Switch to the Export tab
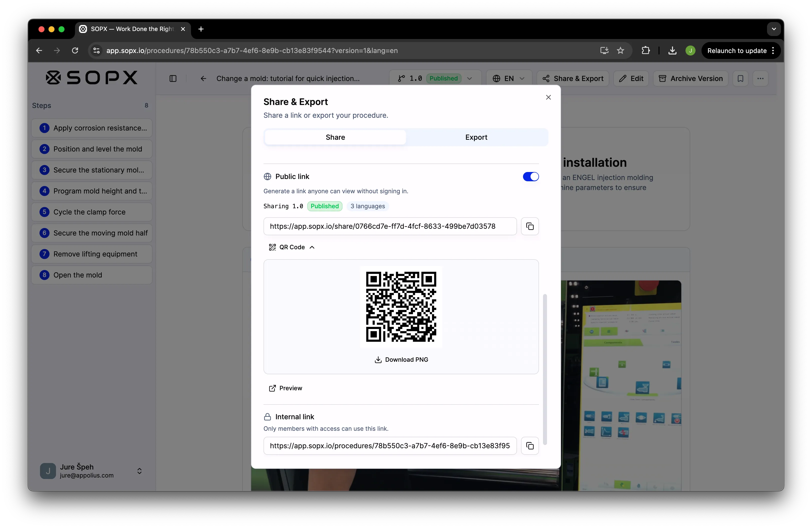The image size is (812, 528). point(476,137)
